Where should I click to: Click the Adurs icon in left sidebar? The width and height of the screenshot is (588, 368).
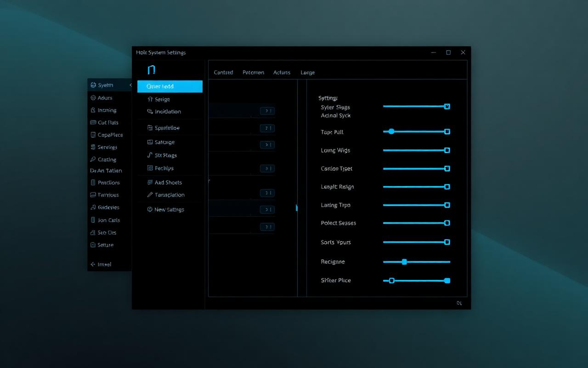point(93,98)
